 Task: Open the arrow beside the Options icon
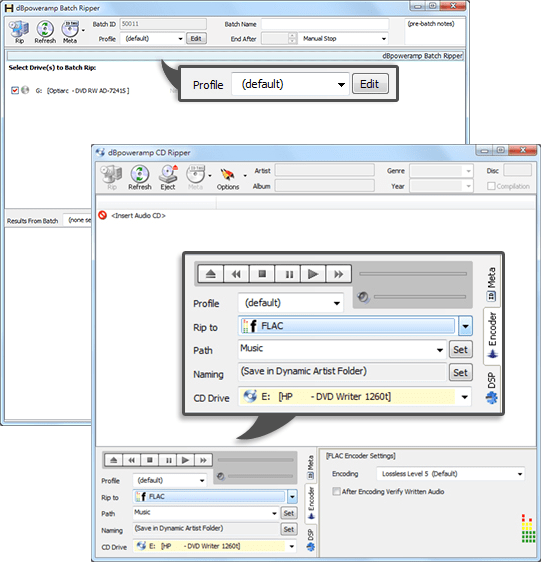pos(245,176)
